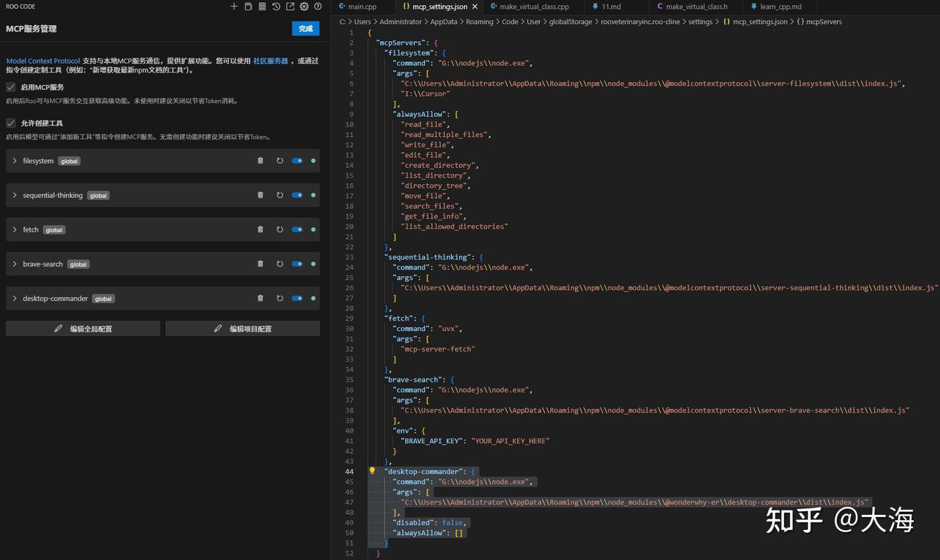Restart the fetch MCP server

point(279,230)
